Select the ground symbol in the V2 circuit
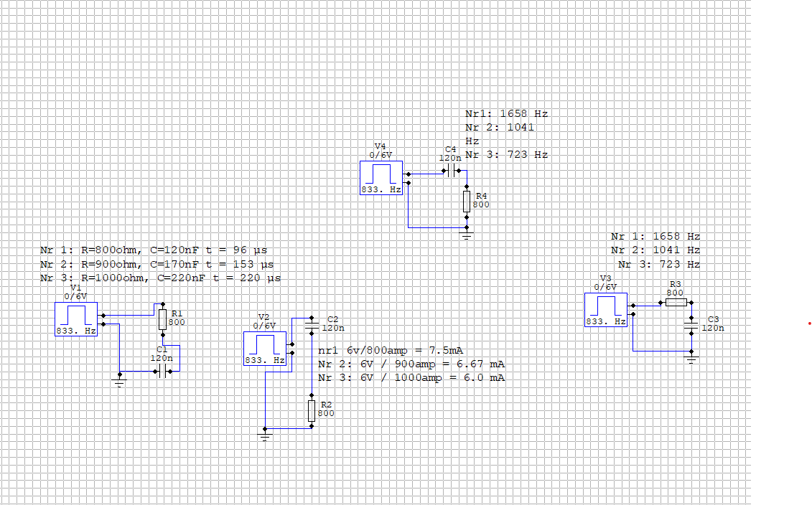812x505 pixels. (265, 436)
